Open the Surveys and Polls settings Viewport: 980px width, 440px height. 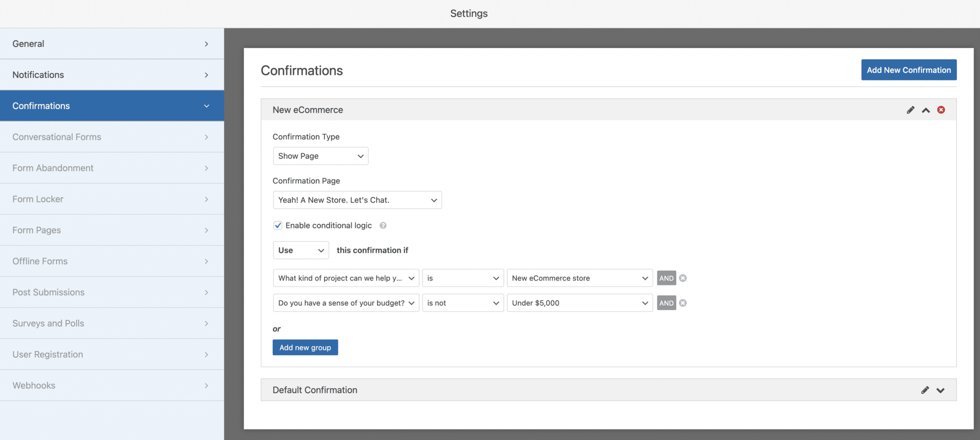tap(112, 323)
